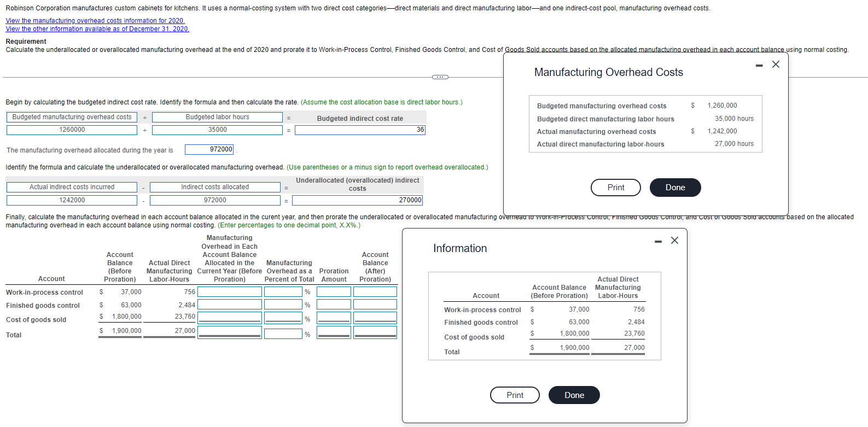Click the underallocated indirect costs field showing 270000
The height and width of the screenshot is (427, 868).
(x=357, y=201)
